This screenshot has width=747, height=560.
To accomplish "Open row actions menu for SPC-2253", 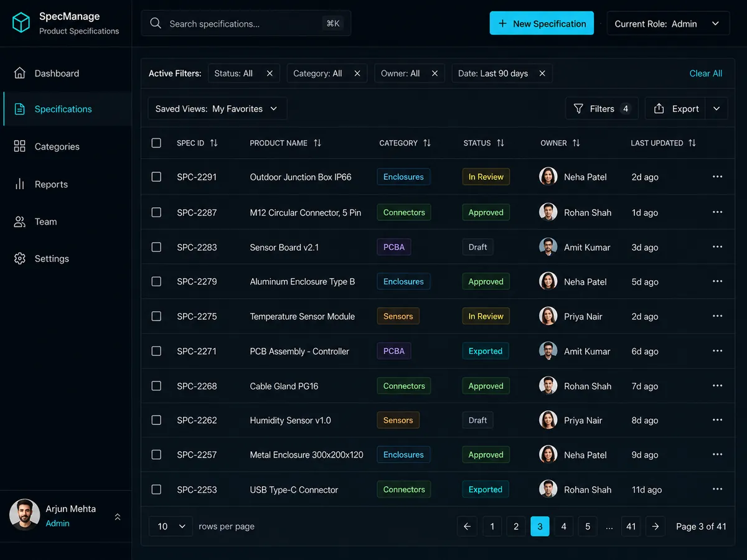I will pos(718,489).
